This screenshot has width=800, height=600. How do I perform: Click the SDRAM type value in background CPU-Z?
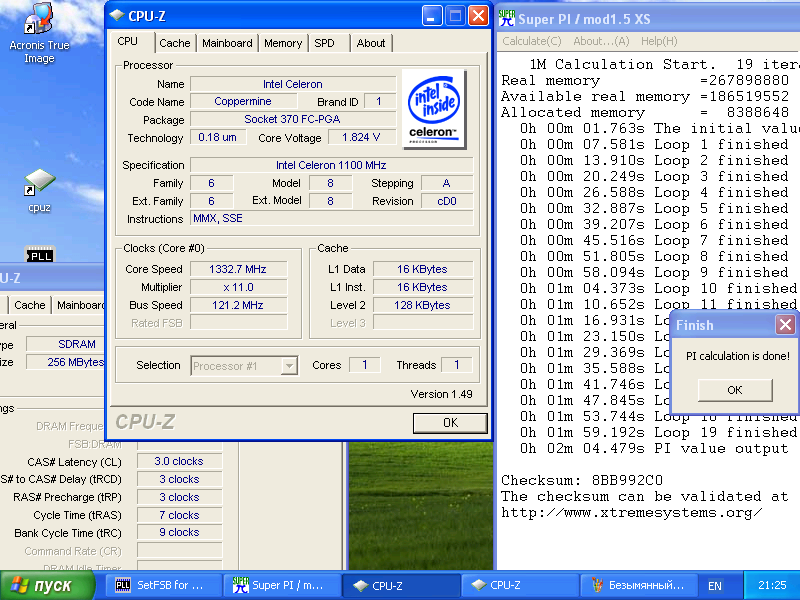point(66,344)
